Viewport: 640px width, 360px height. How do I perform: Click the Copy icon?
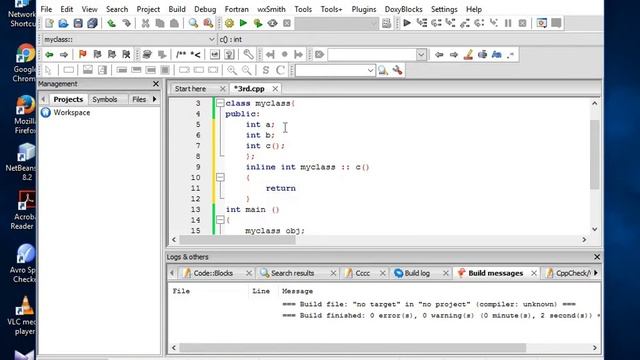coord(160,23)
